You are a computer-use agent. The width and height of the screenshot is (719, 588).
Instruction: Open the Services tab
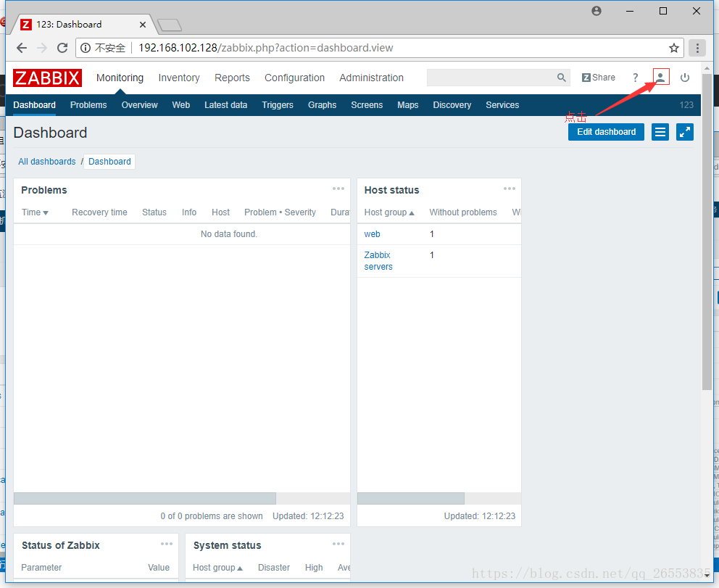502,105
